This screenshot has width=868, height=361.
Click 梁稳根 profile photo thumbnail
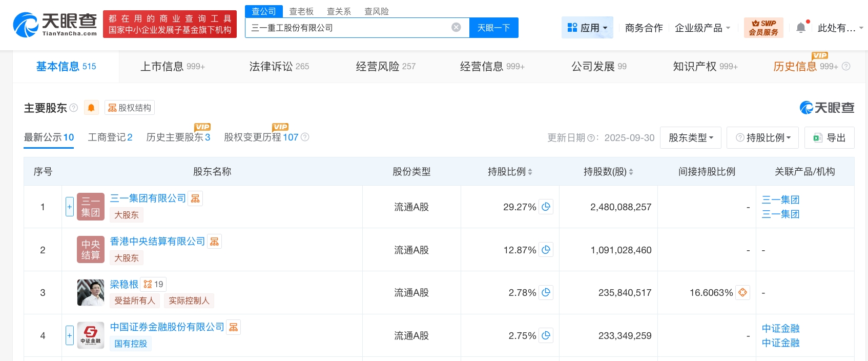pyautogui.click(x=91, y=293)
